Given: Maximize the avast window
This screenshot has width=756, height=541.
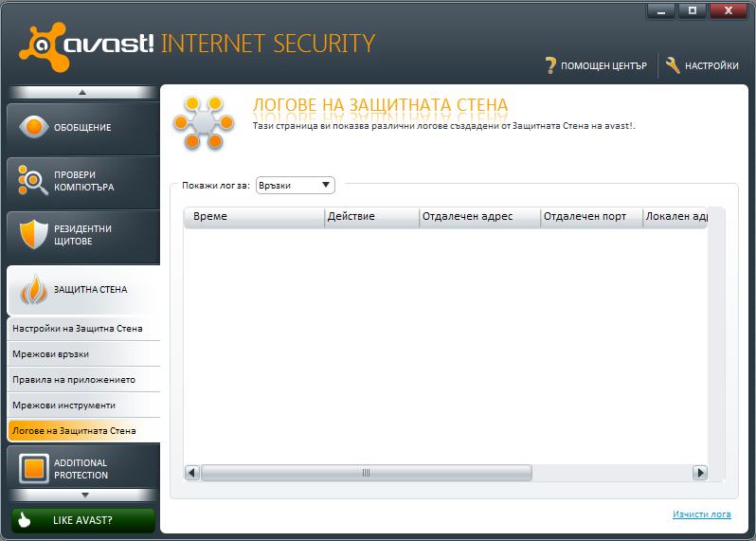Looking at the screenshot, I should [x=693, y=11].
